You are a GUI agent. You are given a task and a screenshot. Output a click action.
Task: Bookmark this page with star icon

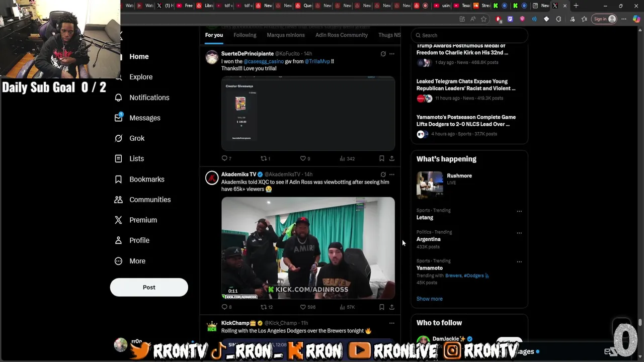point(484,19)
